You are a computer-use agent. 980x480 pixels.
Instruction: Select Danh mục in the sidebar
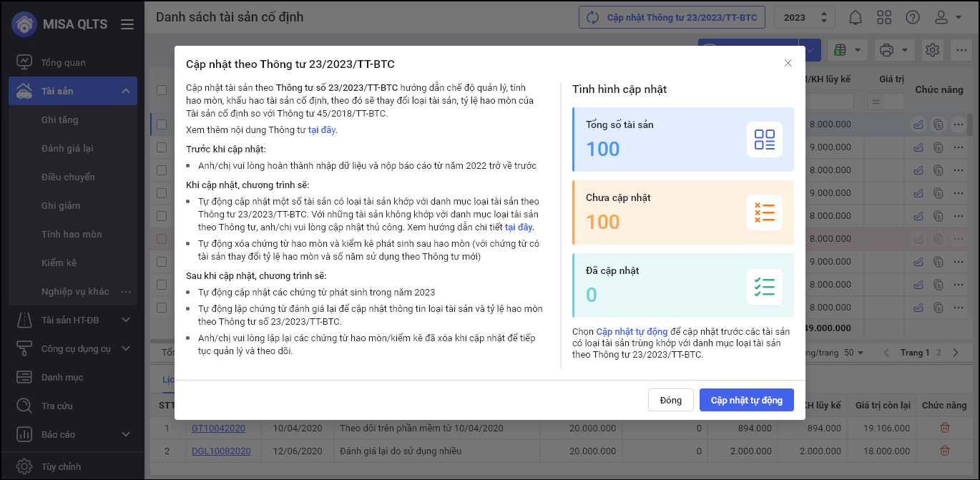click(x=62, y=377)
